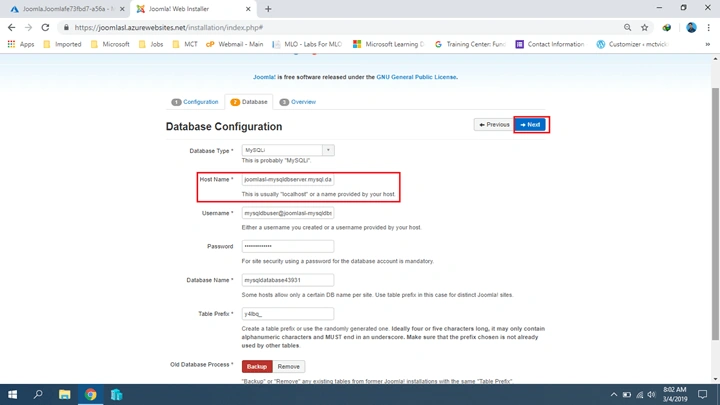The width and height of the screenshot is (720, 405).
Task: Open the MCT bookmarks folder
Action: pos(185,44)
